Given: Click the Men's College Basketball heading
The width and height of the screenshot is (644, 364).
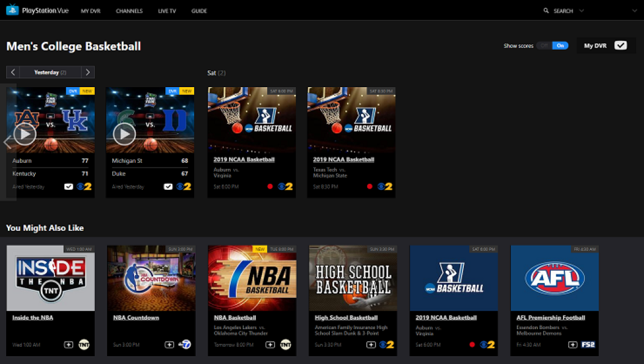Looking at the screenshot, I should point(73,46).
